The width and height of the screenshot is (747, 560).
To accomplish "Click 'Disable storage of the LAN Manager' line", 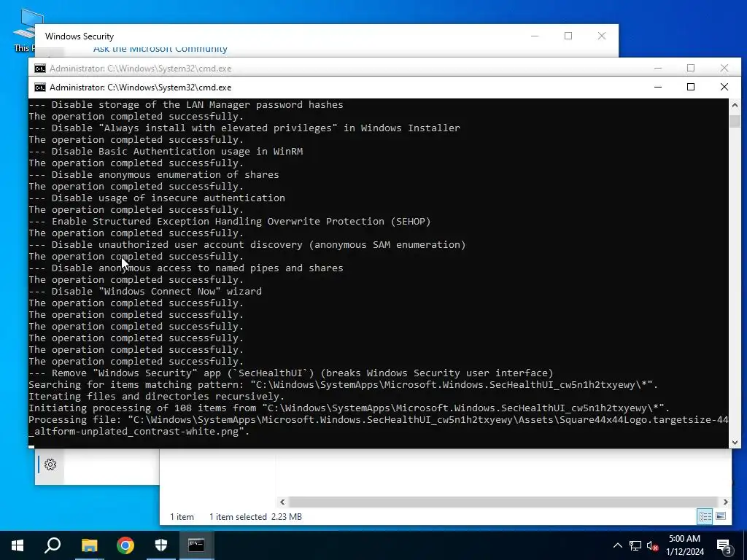I will click(x=186, y=105).
